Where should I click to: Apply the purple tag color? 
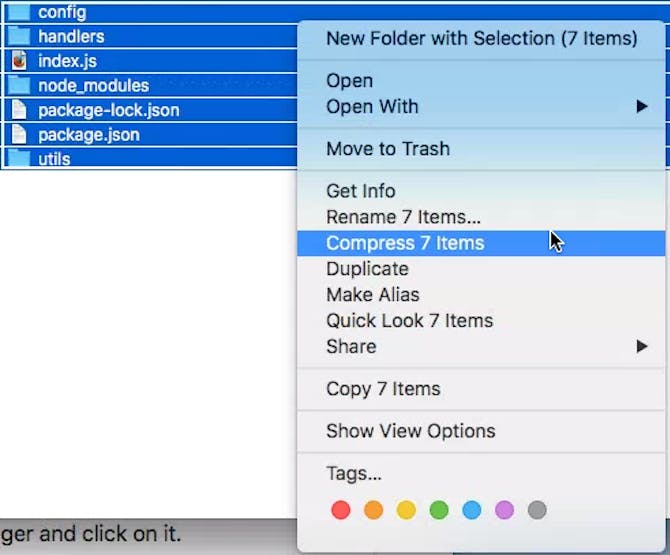click(504, 510)
